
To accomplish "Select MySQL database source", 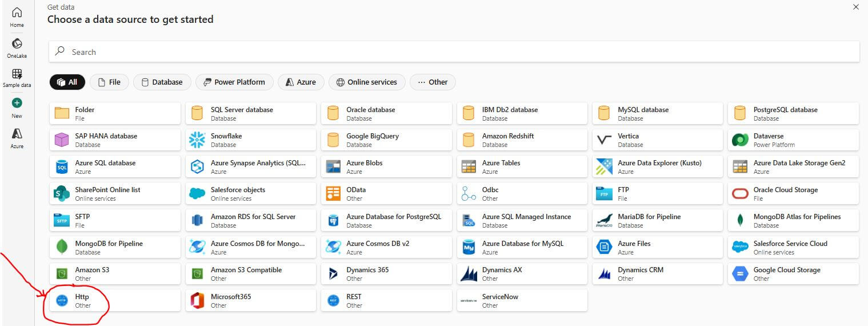I will pyautogui.click(x=658, y=113).
